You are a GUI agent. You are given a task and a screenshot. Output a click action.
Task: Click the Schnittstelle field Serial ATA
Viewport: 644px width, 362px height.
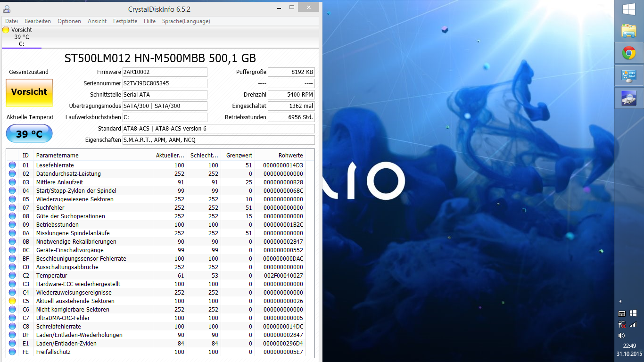pyautogui.click(x=165, y=95)
